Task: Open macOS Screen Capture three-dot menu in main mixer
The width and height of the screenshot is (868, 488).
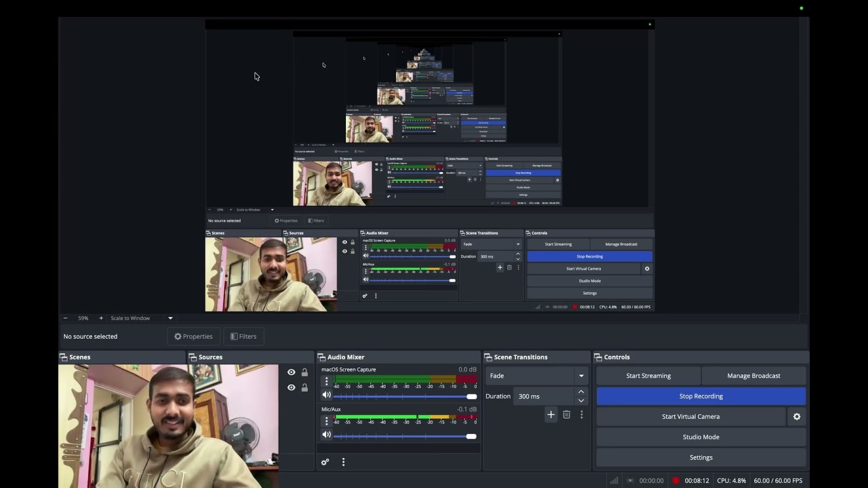Action: [x=326, y=382]
